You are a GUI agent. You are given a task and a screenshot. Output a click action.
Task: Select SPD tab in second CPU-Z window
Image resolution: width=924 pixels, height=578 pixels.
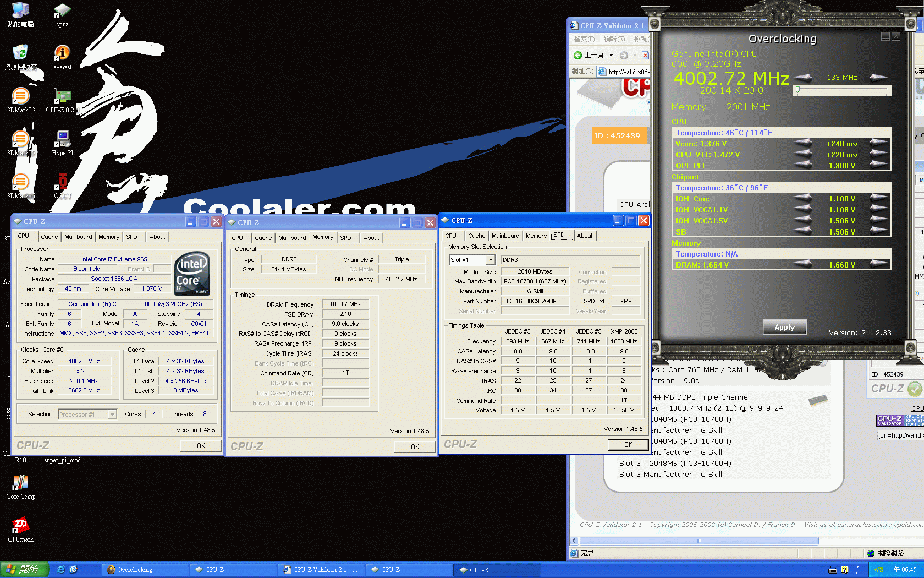(345, 238)
